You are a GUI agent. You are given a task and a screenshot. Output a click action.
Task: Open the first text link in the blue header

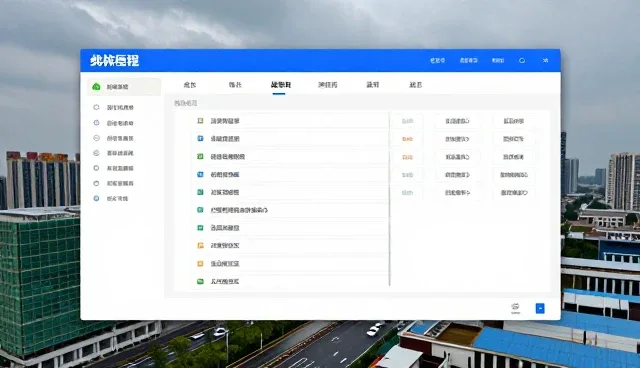[437, 60]
